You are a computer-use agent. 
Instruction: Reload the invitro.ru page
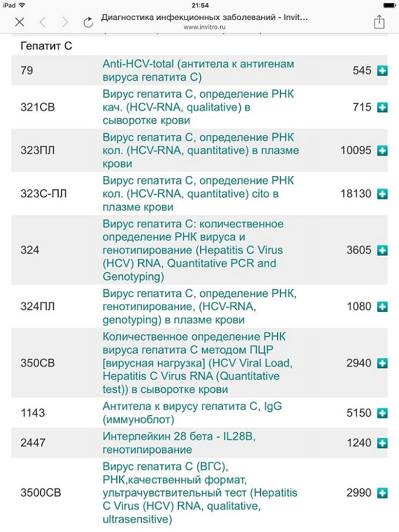click(88, 22)
